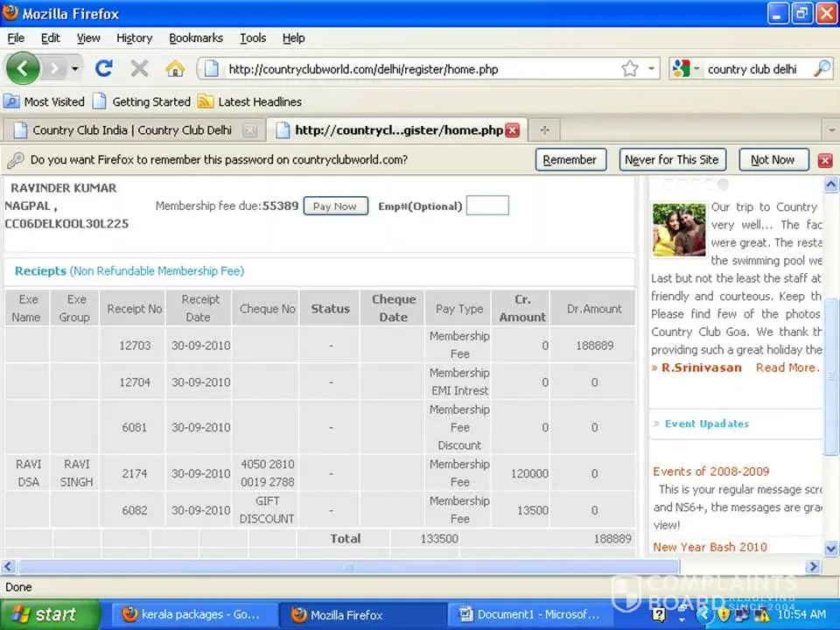Dismiss the password notification bar
Viewport: 840px width, 630px height.
click(x=824, y=160)
